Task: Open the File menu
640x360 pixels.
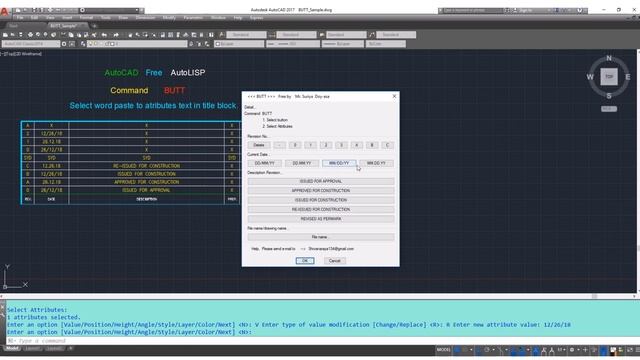Action: (20, 18)
